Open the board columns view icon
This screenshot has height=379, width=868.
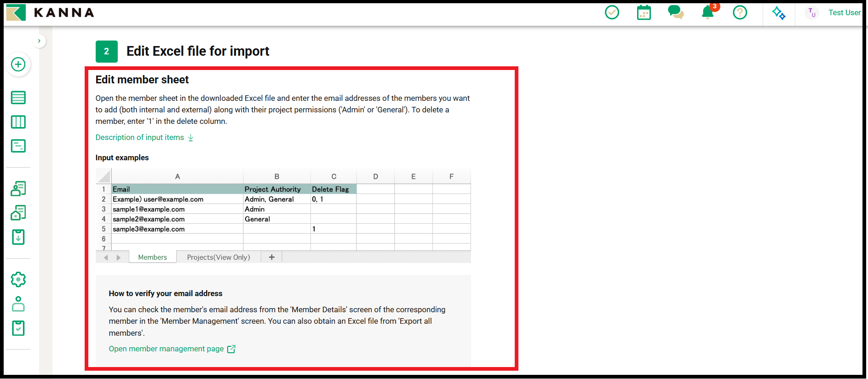(x=18, y=122)
